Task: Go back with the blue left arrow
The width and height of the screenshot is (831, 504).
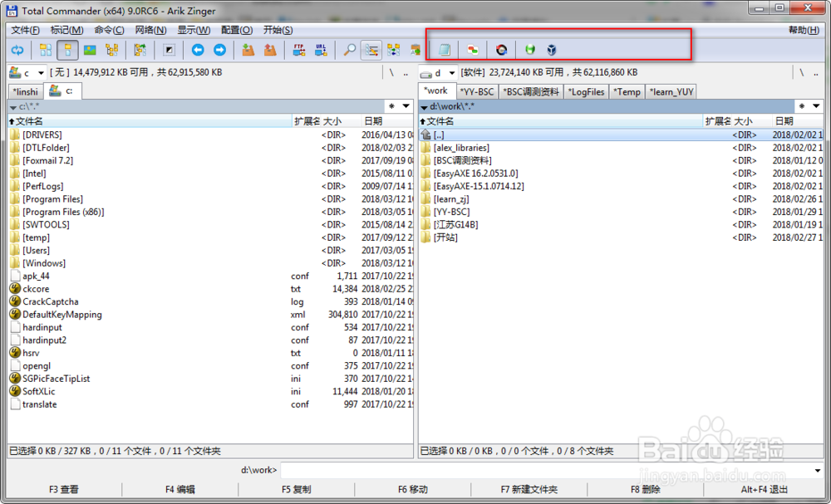Action: [x=198, y=51]
